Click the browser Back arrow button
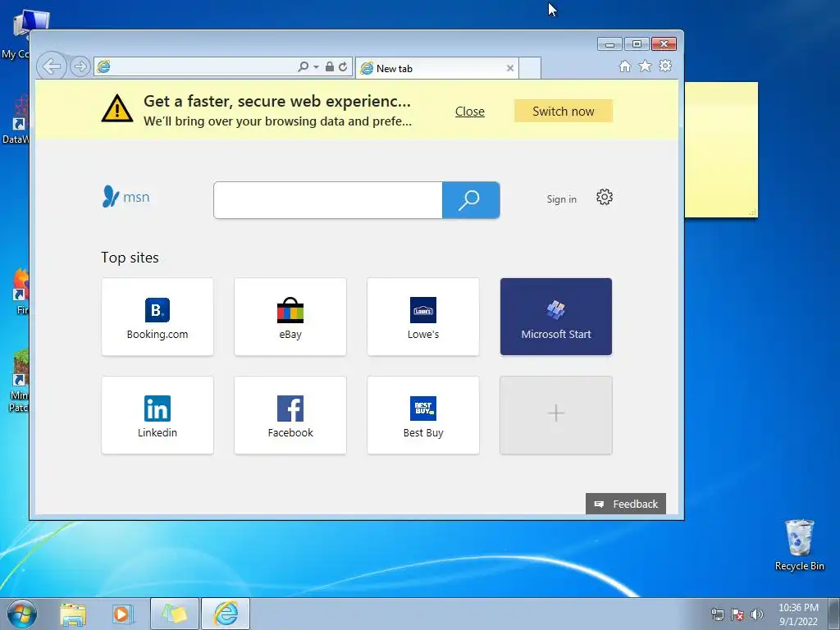The image size is (840, 630). click(x=52, y=67)
